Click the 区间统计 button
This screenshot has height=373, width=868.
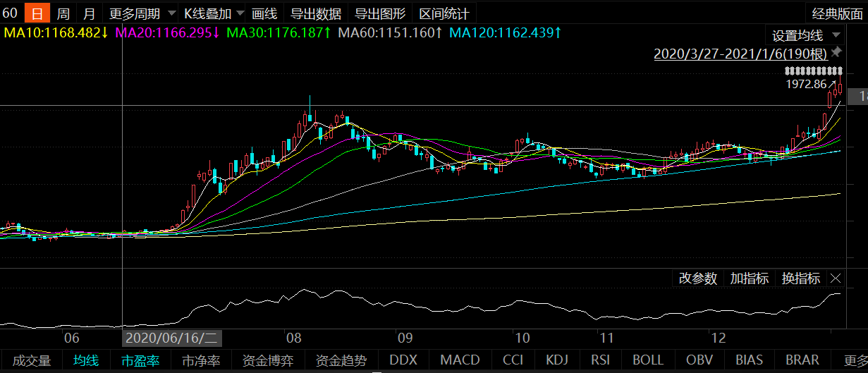[x=444, y=13]
